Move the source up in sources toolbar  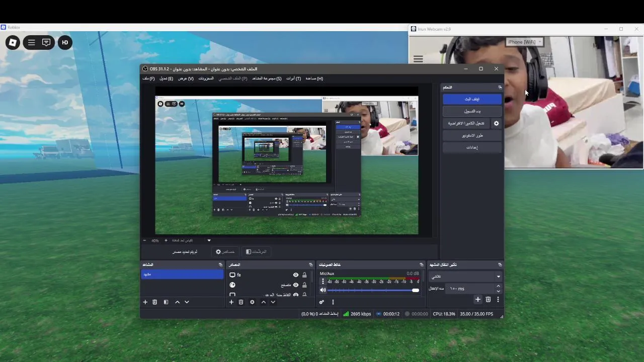[263, 302]
